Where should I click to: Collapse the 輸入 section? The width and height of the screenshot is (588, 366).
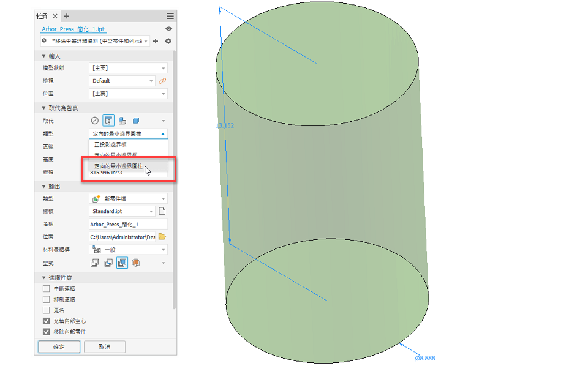pyautogui.click(x=43, y=56)
